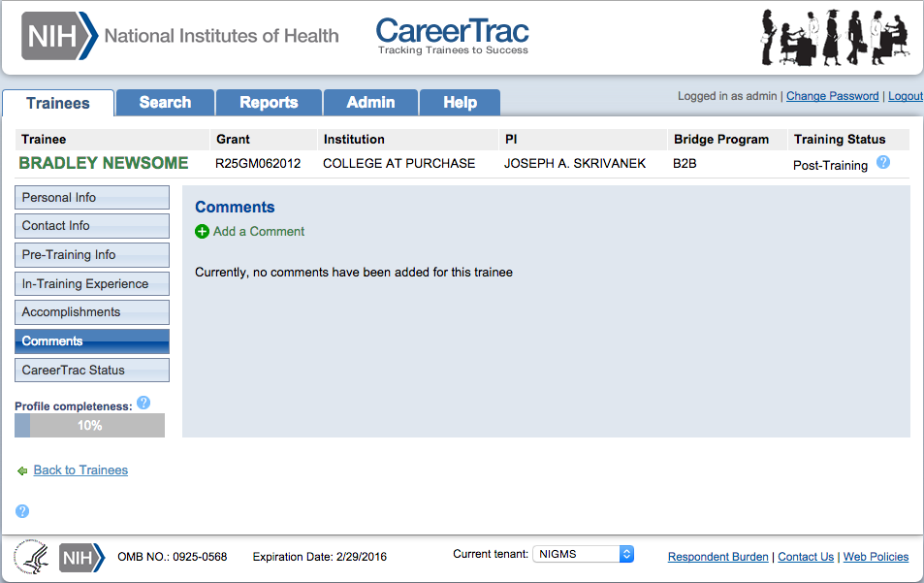Open the Profile completeness help icon
Screen dimensions: 924x583
pyautogui.click(x=143, y=403)
